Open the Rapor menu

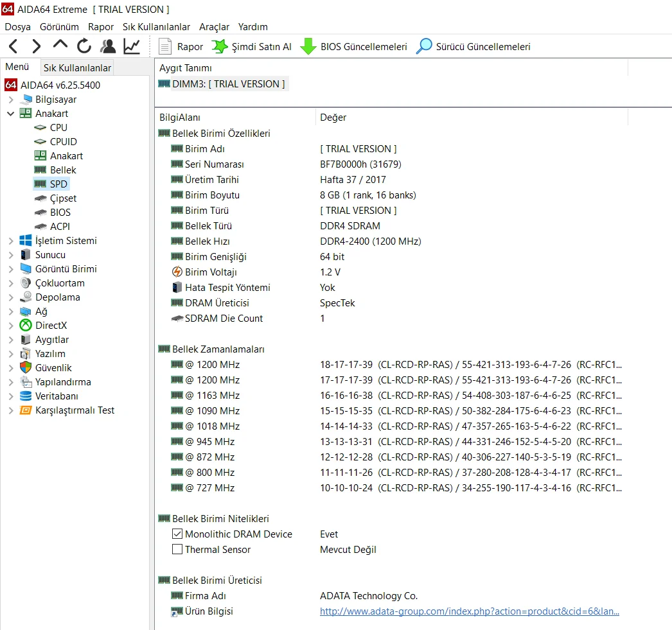[x=101, y=27]
